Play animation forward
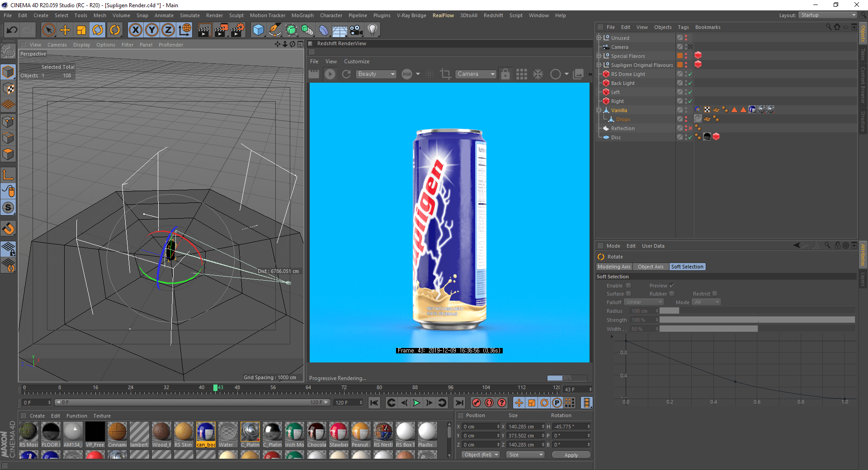The height and width of the screenshot is (470, 868). coord(416,403)
